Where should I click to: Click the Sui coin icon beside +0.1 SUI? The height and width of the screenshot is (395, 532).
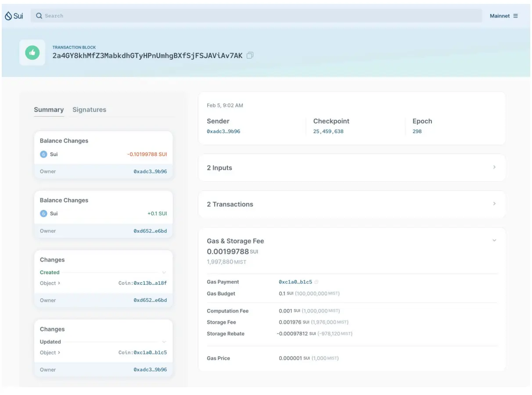tap(43, 214)
